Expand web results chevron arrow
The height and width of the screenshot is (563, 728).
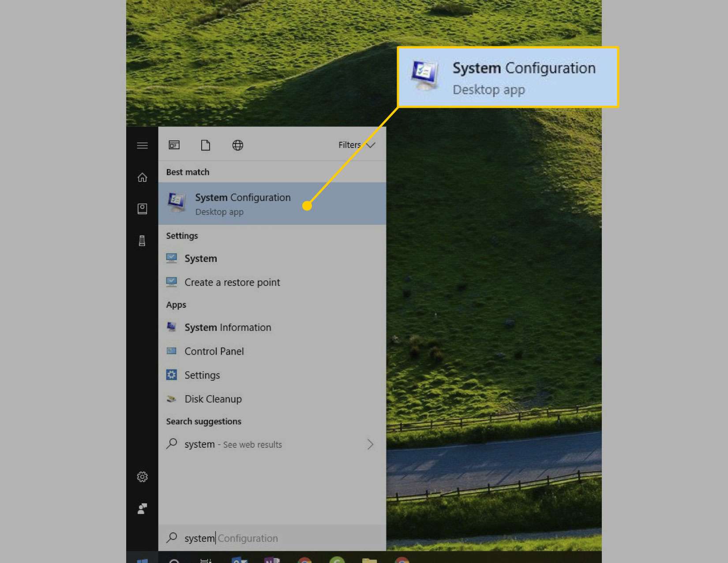point(370,444)
